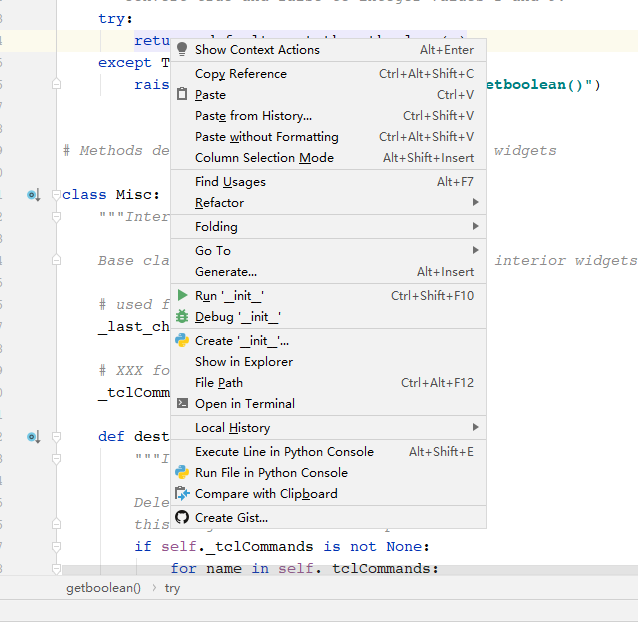The height and width of the screenshot is (622, 638).
Task: Open the Refactor submenu
Action: (x=328, y=203)
